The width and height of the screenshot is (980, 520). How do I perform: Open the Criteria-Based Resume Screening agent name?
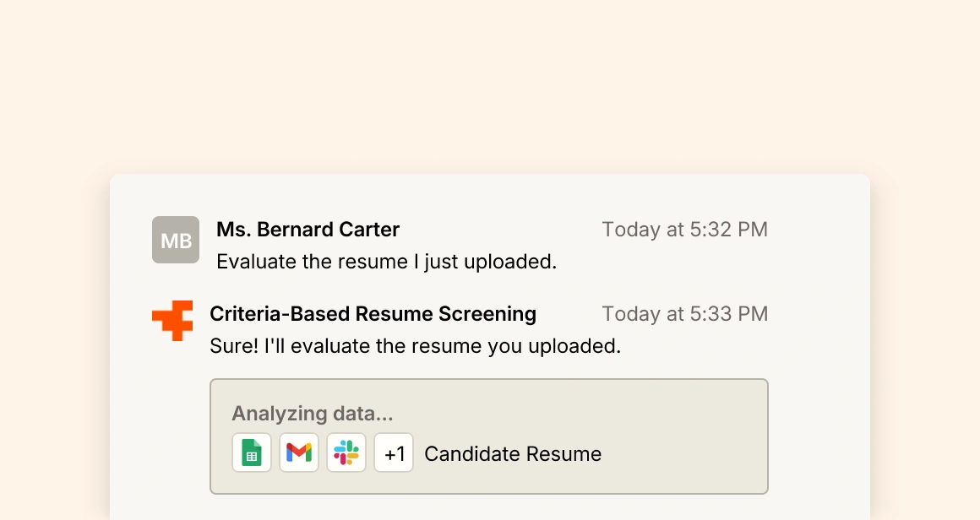(x=373, y=314)
